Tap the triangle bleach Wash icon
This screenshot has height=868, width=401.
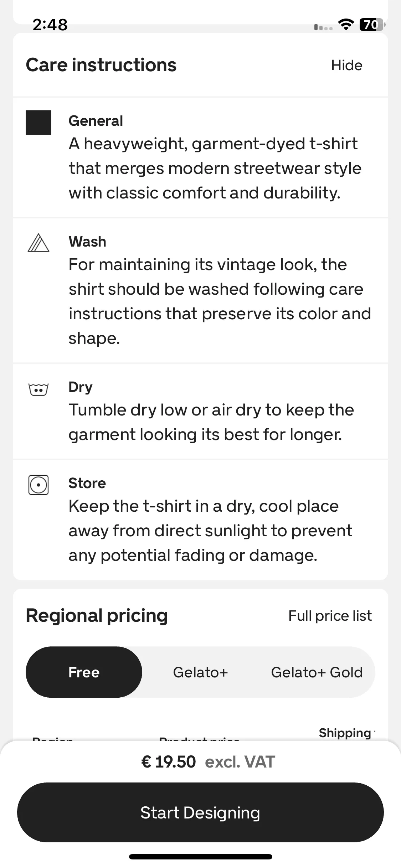[38, 243]
